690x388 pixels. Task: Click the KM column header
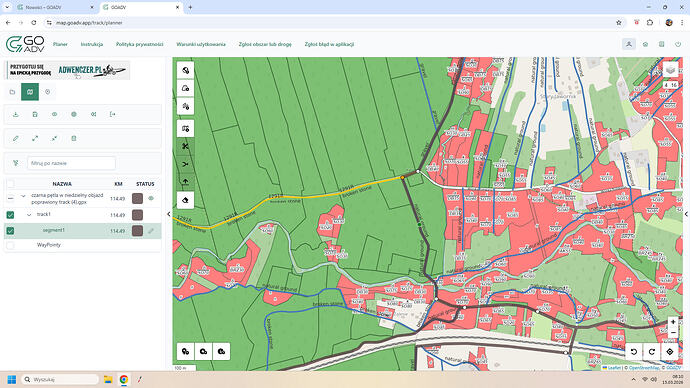pyautogui.click(x=118, y=184)
